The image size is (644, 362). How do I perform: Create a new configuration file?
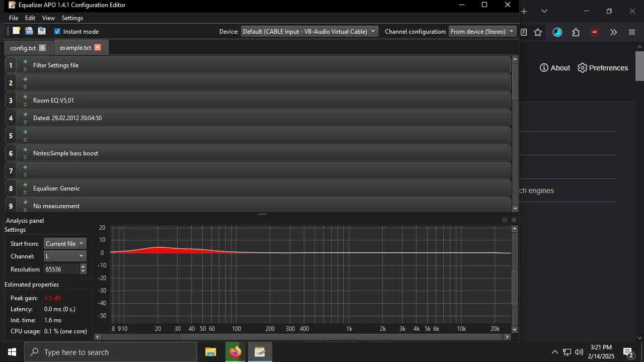[x=16, y=31]
